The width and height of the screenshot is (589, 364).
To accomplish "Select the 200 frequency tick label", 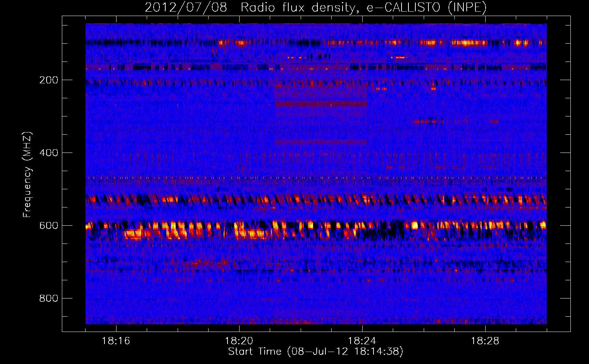I will pyautogui.click(x=48, y=80).
